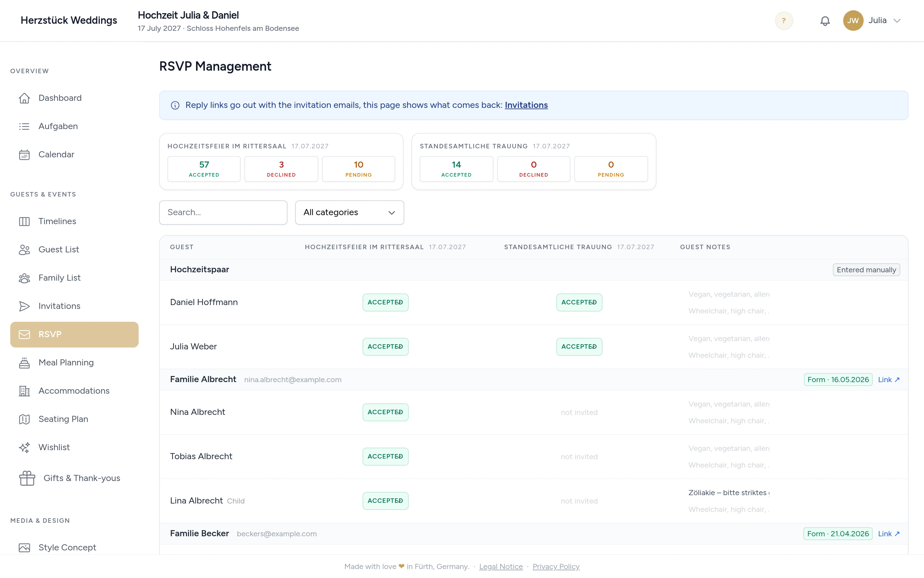Click the 3 DECLINED Rittersaal stat
Viewport: 924px width, 578px height.
click(281, 169)
